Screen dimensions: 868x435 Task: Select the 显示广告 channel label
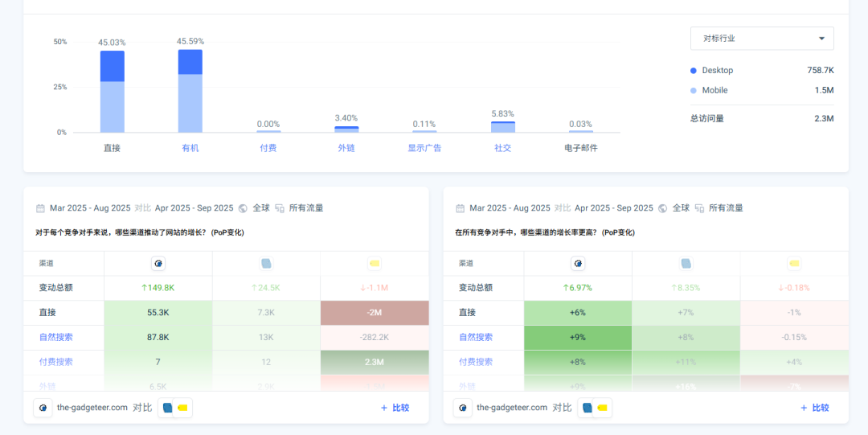tap(424, 148)
